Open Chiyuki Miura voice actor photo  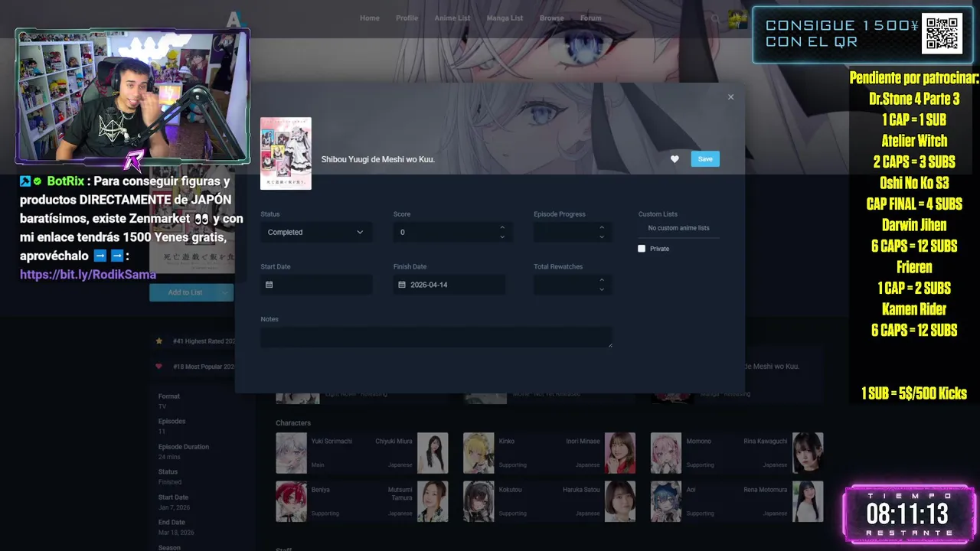tap(433, 453)
